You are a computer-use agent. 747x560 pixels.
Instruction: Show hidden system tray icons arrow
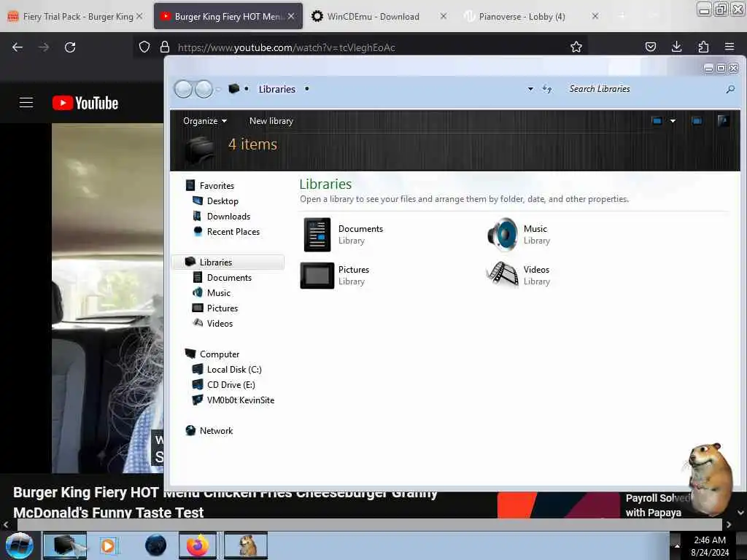tap(676, 545)
